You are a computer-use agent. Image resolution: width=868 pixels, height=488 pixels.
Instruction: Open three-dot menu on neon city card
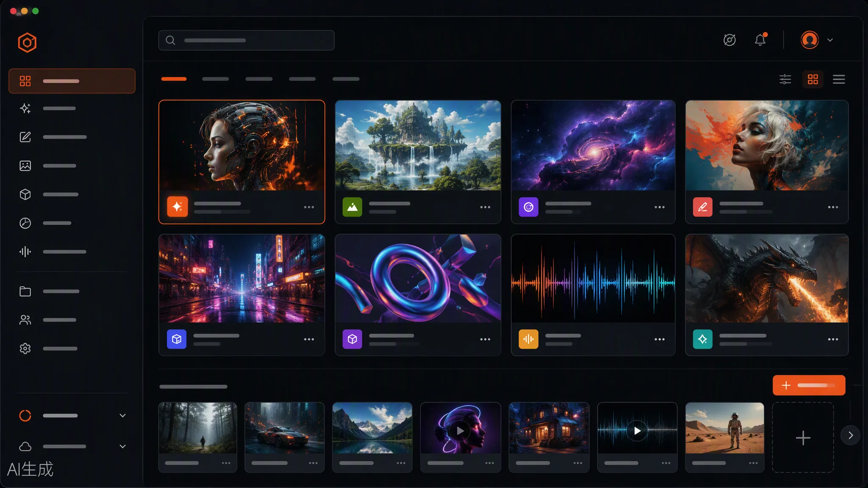(309, 339)
